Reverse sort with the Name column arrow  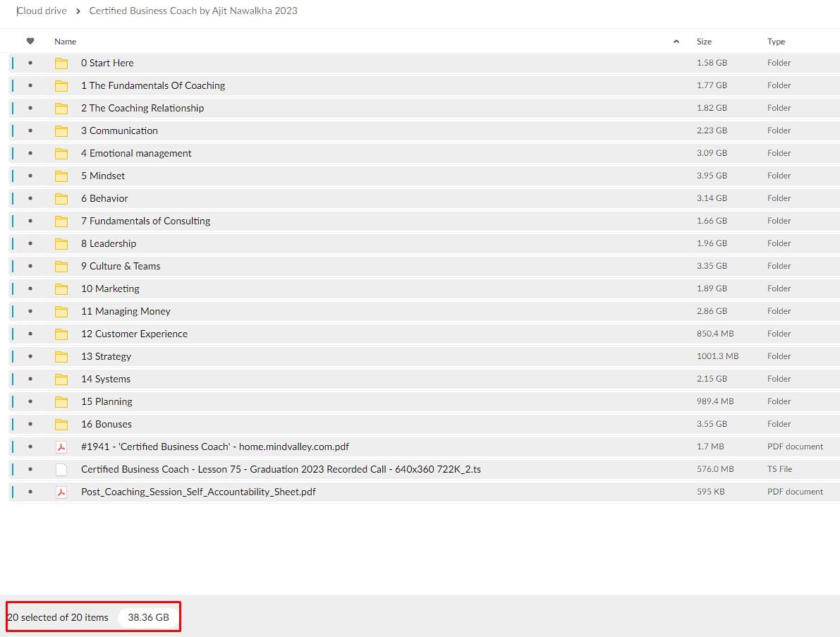[676, 41]
